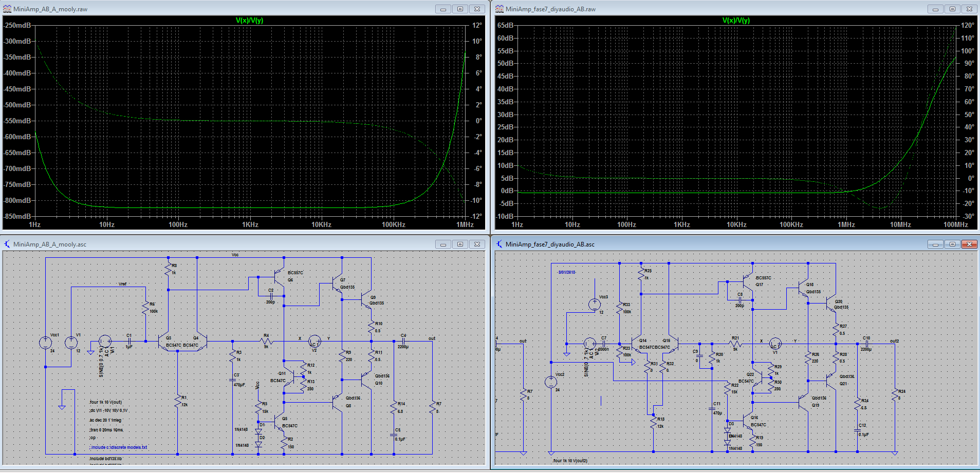Select V(x)/V(y) trace label in fase7 plot
The image size is (980, 473).
736,21
